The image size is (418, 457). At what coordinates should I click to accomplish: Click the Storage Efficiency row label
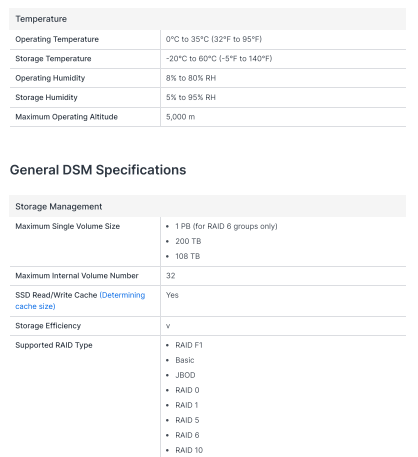(48, 326)
